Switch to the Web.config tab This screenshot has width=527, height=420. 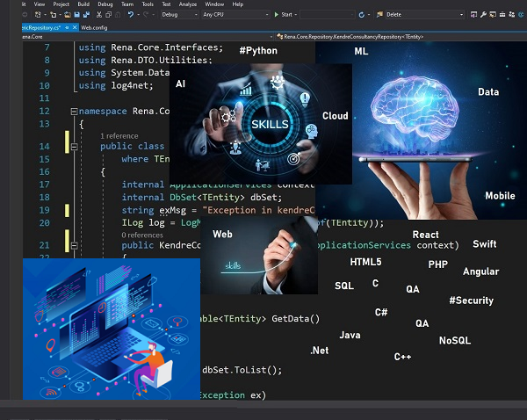pos(93,27)
